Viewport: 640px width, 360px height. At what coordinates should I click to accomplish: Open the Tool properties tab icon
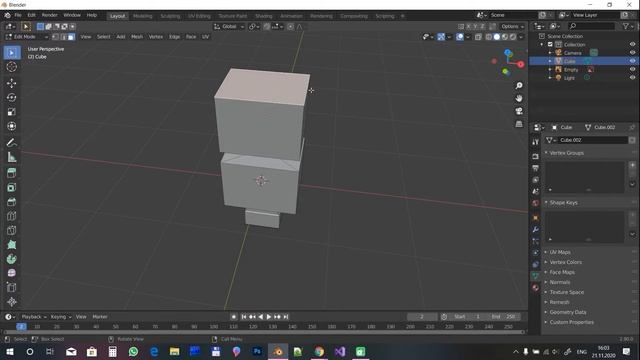coord(536,142)
